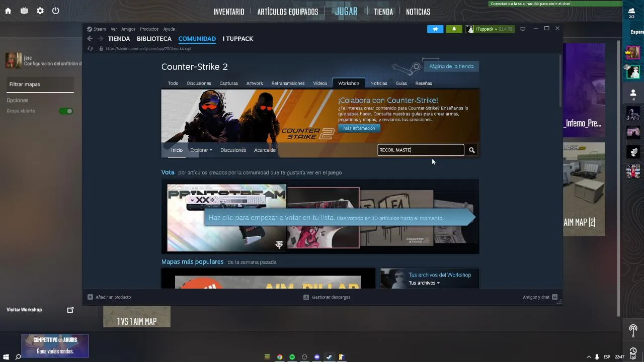Open Spotify from the taskbar
Screen dimensions: 644x362
[x=292, y=357]
